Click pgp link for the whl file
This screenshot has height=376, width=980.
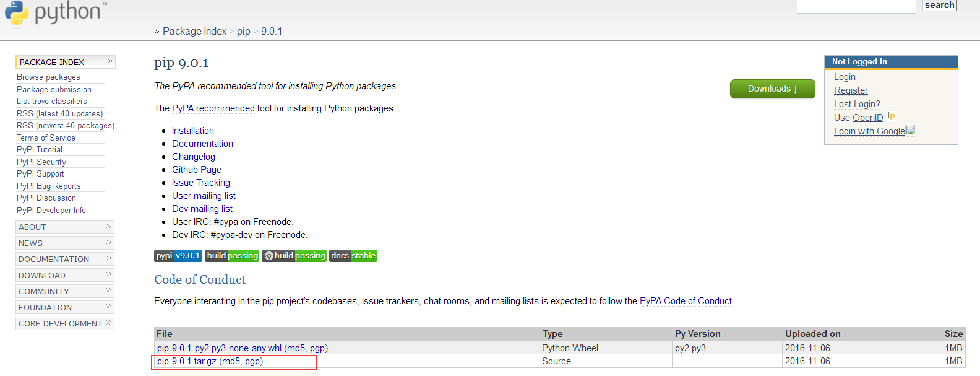317,348
